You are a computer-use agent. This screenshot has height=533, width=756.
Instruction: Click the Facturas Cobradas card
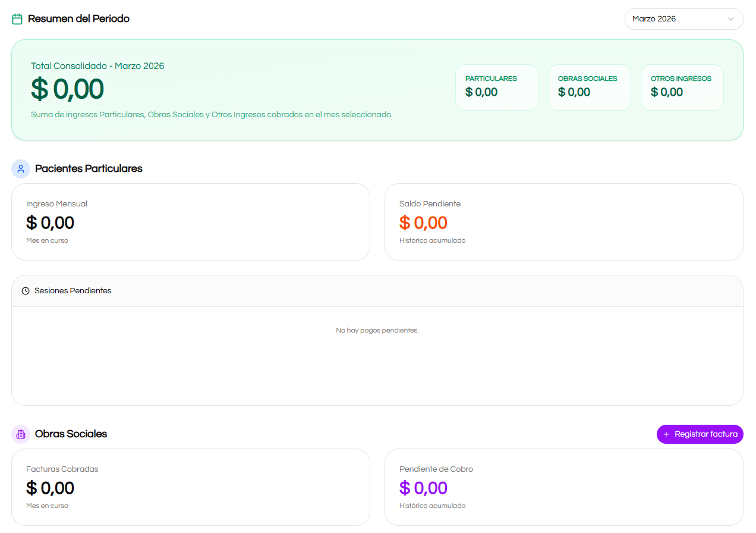[x=190, y=487]
